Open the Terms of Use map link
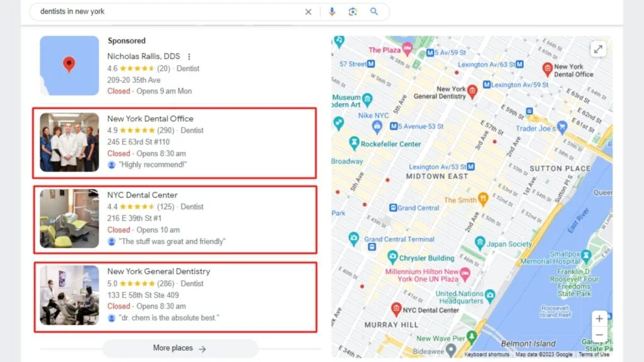The width and height of the screenshot is (644, 362). pos(594,354)
